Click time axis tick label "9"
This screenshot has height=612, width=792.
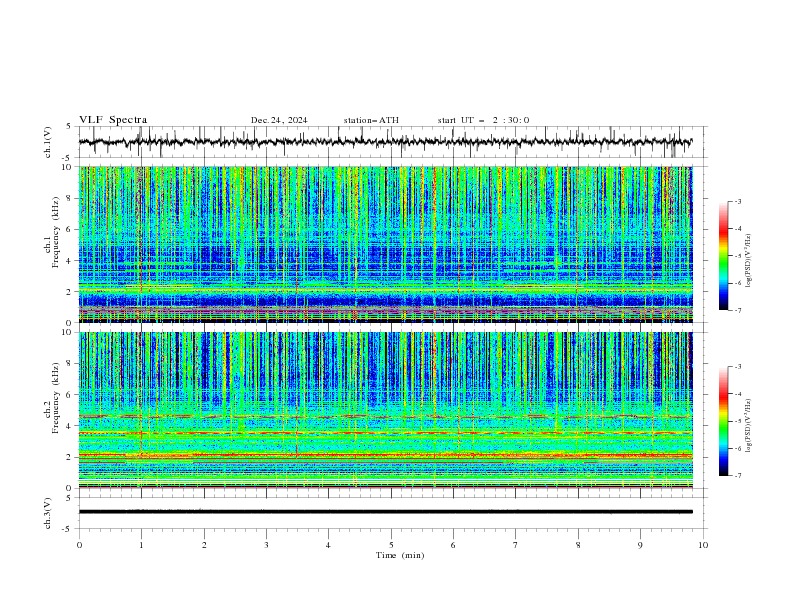[640, 545]
